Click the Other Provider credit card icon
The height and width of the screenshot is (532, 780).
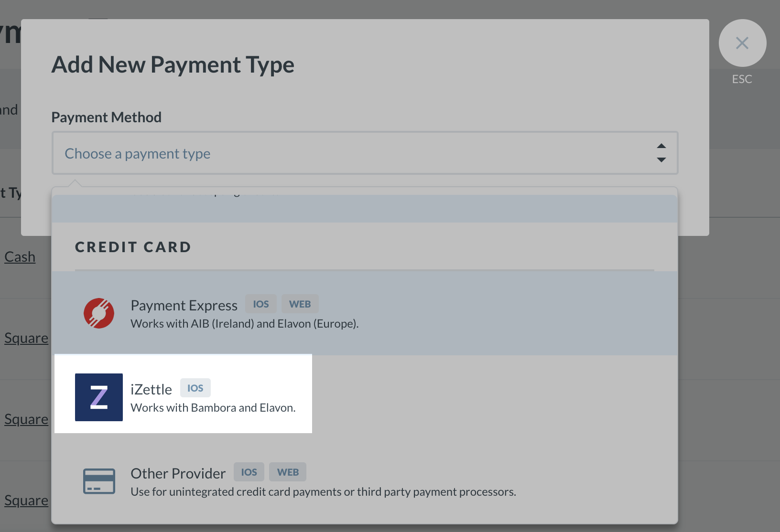[x=99, y=481]
